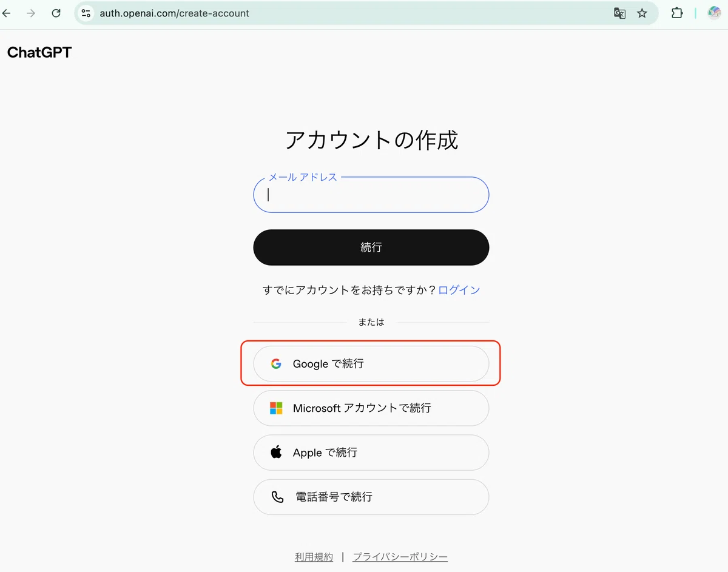Click the address bar URL text
This screenshot has height=572, width=728.
(175, 13)
